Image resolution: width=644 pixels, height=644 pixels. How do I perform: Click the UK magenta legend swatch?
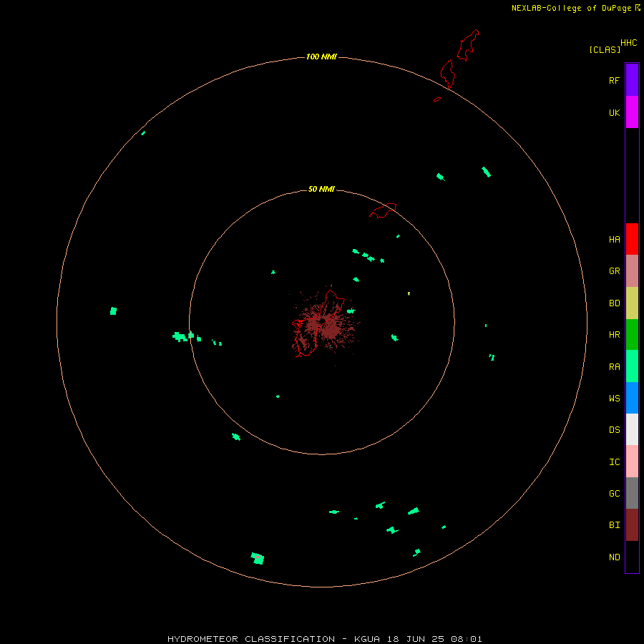[632, 112]
